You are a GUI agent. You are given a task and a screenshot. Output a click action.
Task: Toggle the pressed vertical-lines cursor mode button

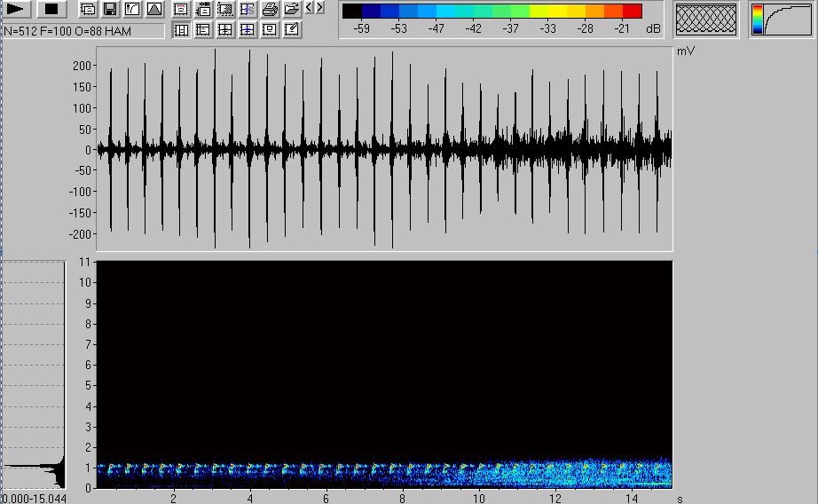[x=181, y=29]
